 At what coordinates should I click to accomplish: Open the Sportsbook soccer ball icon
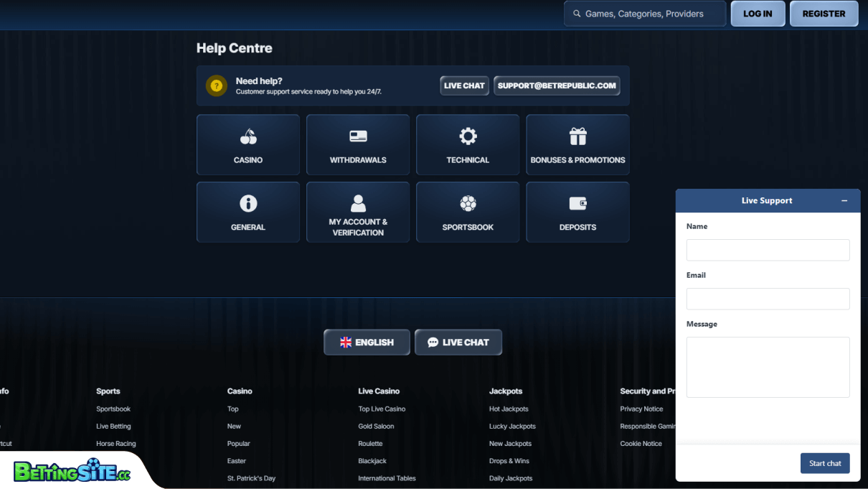tap(468, 204)
